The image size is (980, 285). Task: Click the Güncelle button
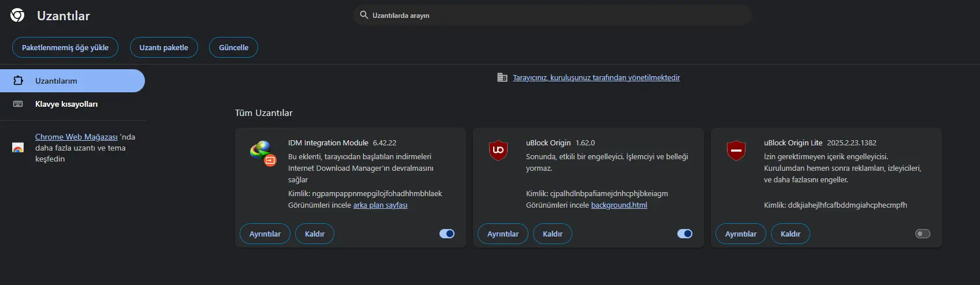tap(234, 47)
